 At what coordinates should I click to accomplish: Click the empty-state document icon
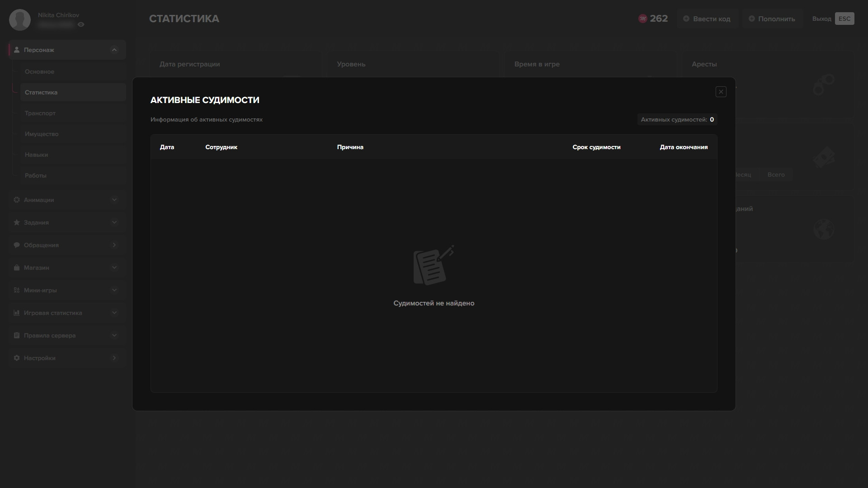tap(434, 265)
